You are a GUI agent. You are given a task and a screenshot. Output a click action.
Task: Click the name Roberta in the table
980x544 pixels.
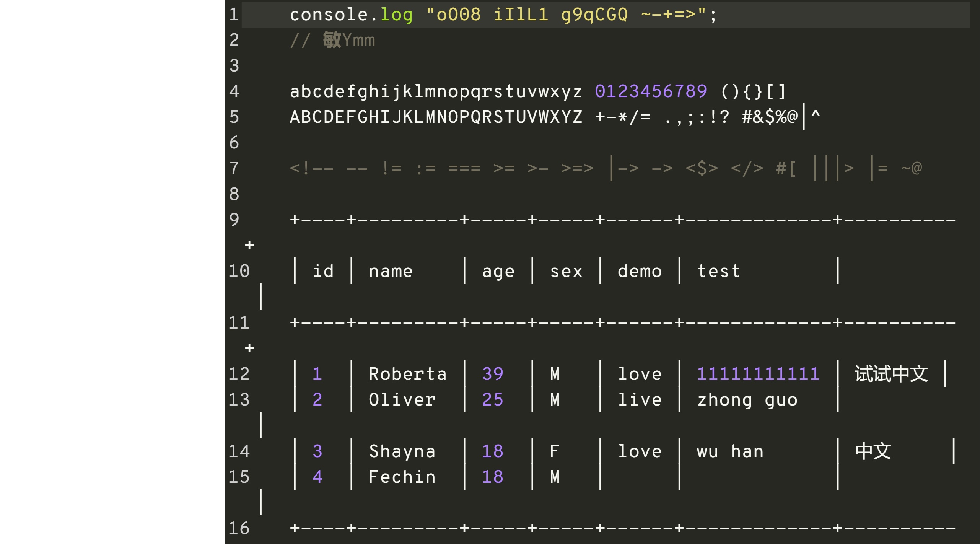coord(408,374)
